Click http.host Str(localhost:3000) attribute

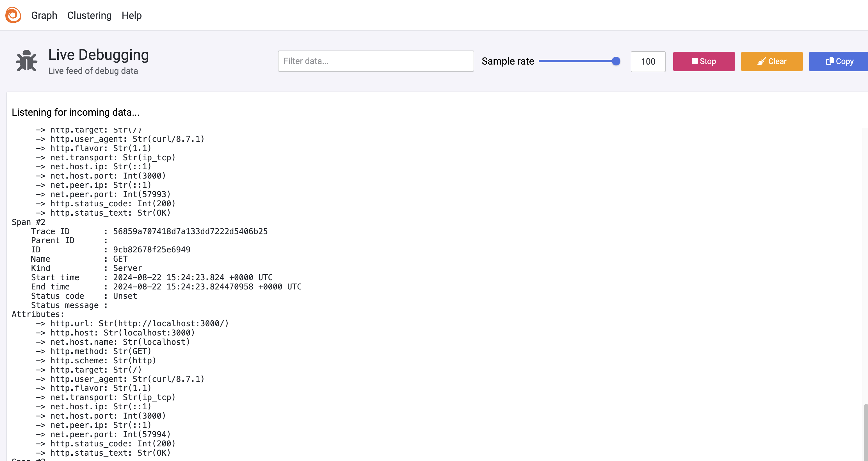tap(116, 333)
